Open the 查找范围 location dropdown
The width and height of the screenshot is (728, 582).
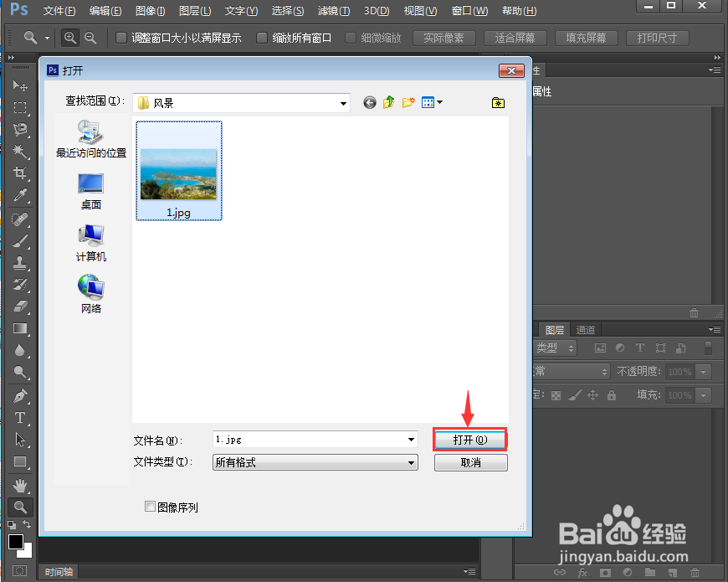tap(343, 102)
